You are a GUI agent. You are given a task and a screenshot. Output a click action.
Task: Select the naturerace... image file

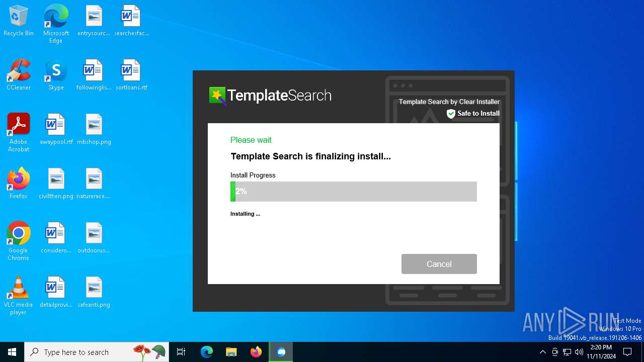click(94, 184)
